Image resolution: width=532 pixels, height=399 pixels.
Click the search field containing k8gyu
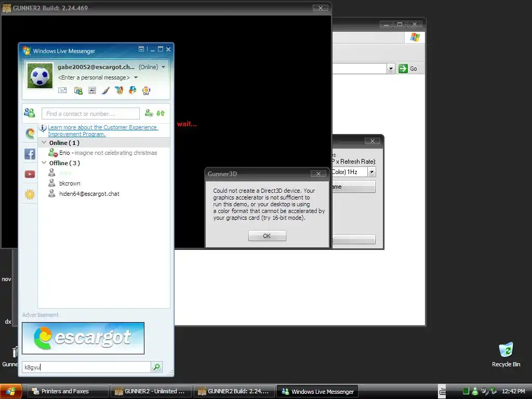coord(87,367)
